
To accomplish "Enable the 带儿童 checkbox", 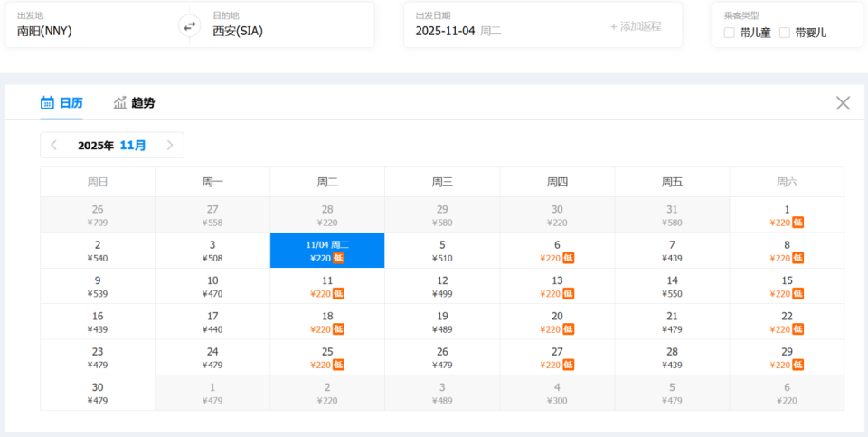I will (730, 33).
